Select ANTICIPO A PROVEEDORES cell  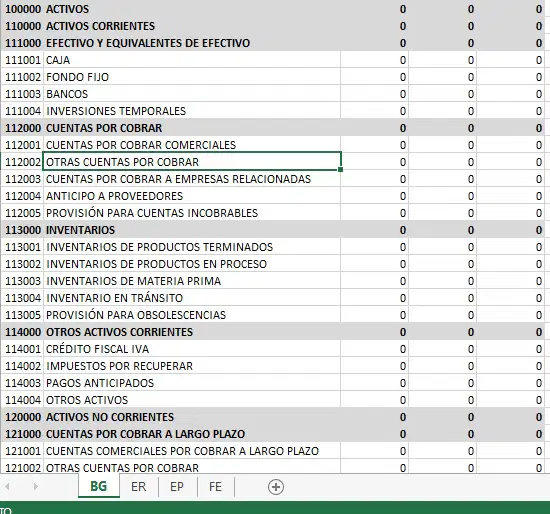click(x=192, y=196)
